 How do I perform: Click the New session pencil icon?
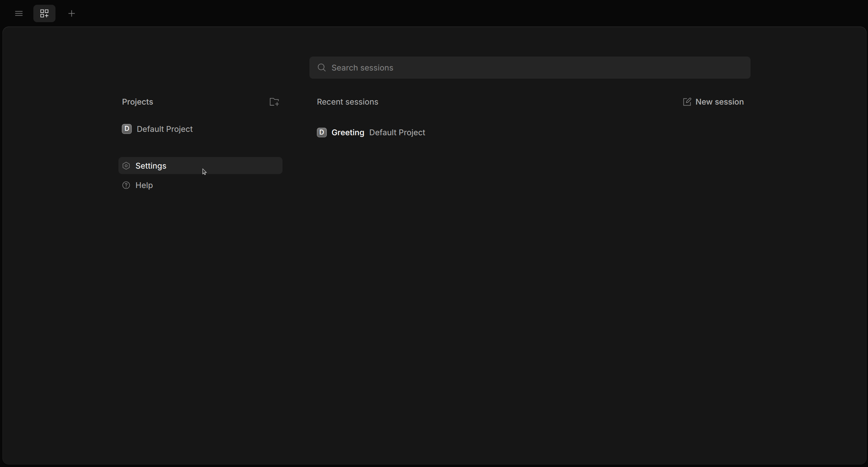687,102
